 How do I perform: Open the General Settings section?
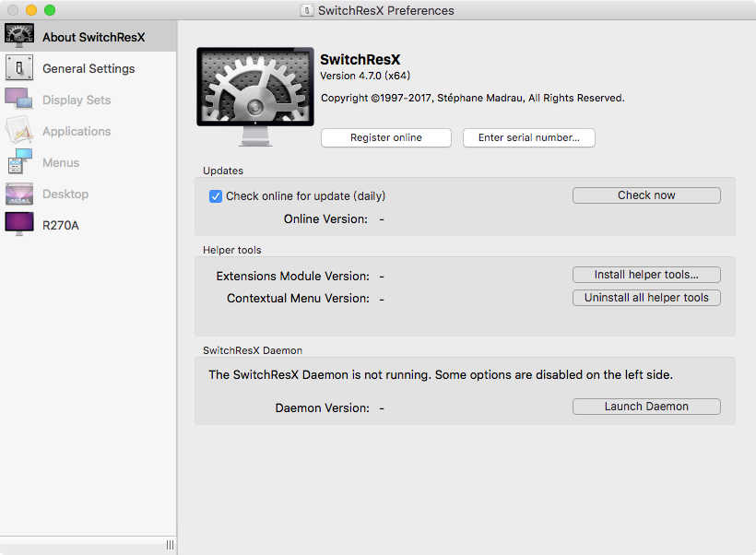click(x=89, y=68)
